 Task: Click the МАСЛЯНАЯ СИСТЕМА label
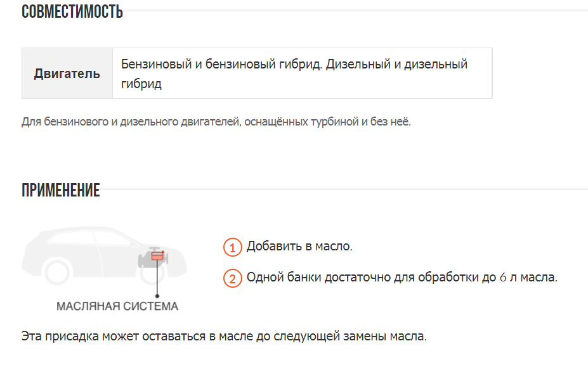click(x=117, y=307)
